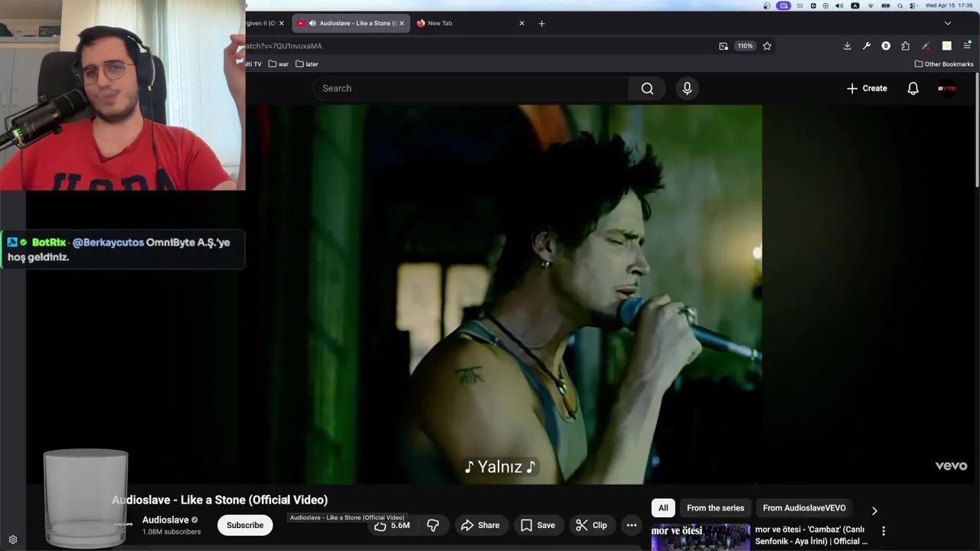980x551 pixels.
Task: Open the more actions three-dot menu
Action: pos(632,525)
